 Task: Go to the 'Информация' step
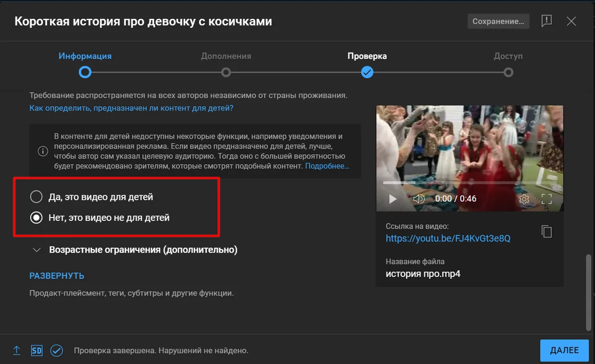click(85, 72)
